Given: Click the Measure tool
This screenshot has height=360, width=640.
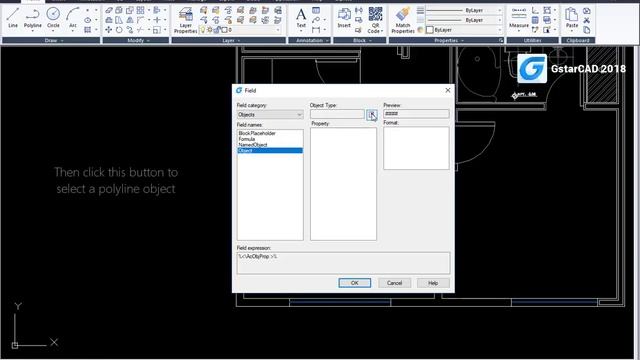Looking at the screenshot, I should tap(519, 18).
